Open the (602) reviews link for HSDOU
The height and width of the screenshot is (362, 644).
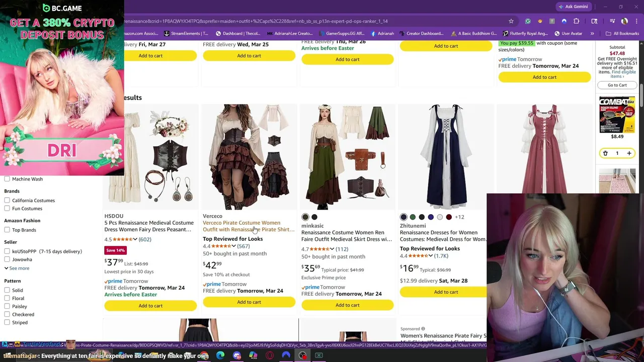click(145, 239)
